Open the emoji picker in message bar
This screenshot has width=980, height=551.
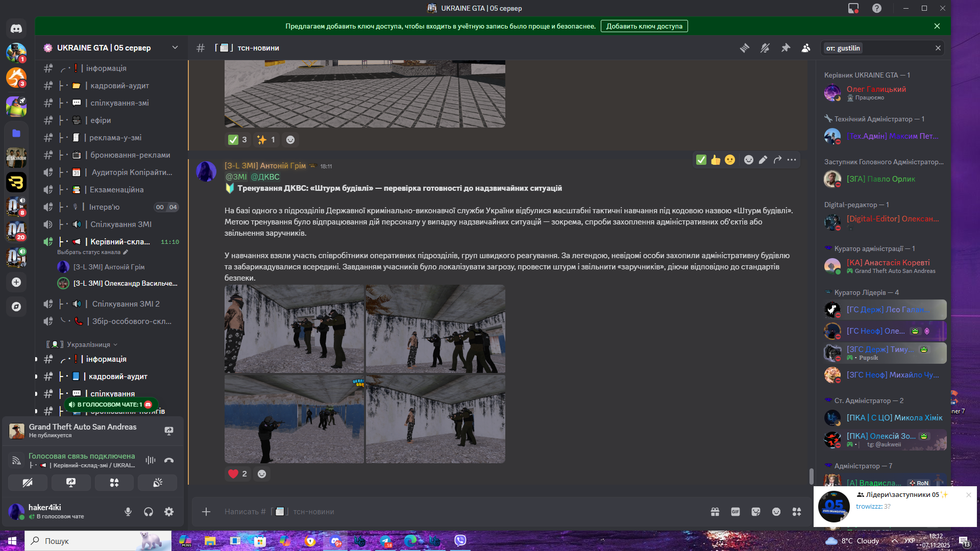pos(776,512)
